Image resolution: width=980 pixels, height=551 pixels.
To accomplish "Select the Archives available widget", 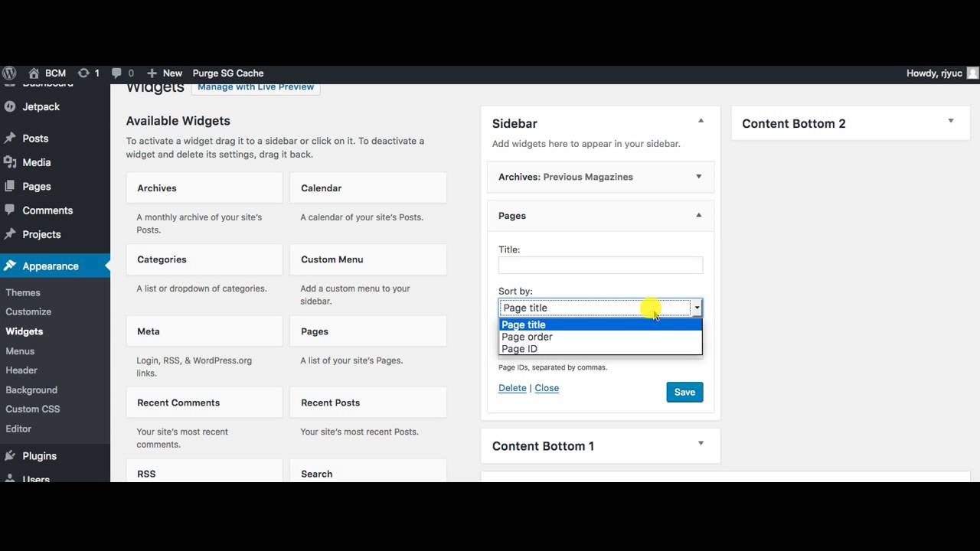I will (x=204, y=188).
